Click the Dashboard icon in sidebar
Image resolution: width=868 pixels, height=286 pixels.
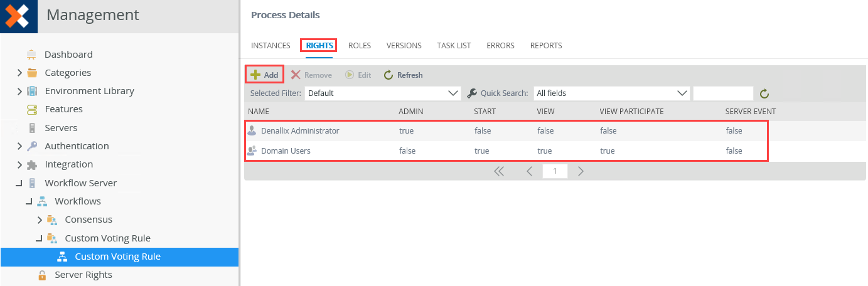click(32, 55)
